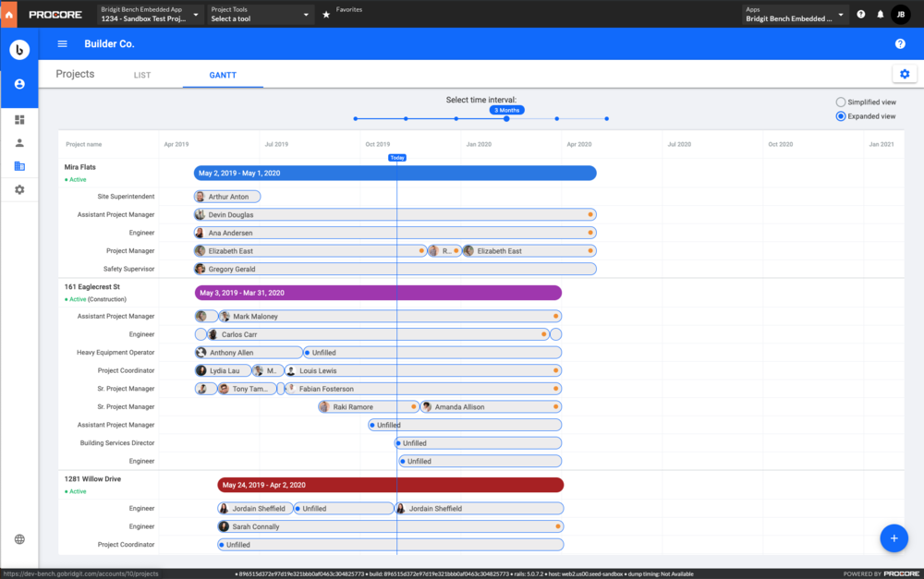The image size is (924, 579).
Task: Click the Safety Supervisor role label
Action: (128, 269)
